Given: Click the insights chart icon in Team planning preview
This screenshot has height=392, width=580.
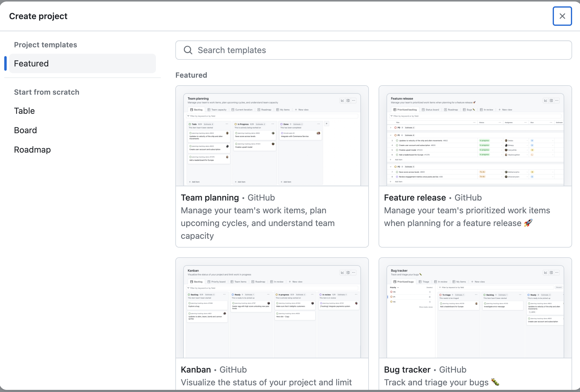Looking at the screenshot, I should tap(342, 100).
